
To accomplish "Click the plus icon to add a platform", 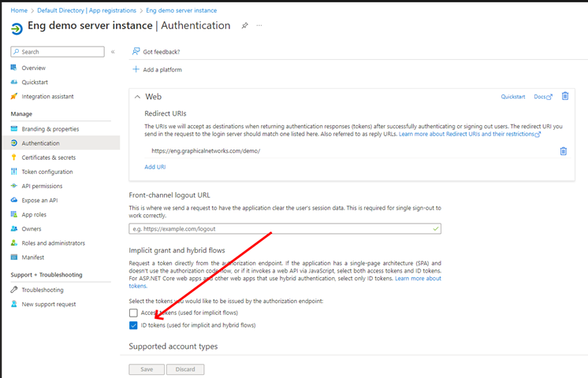I will click(x=136, y=69).
